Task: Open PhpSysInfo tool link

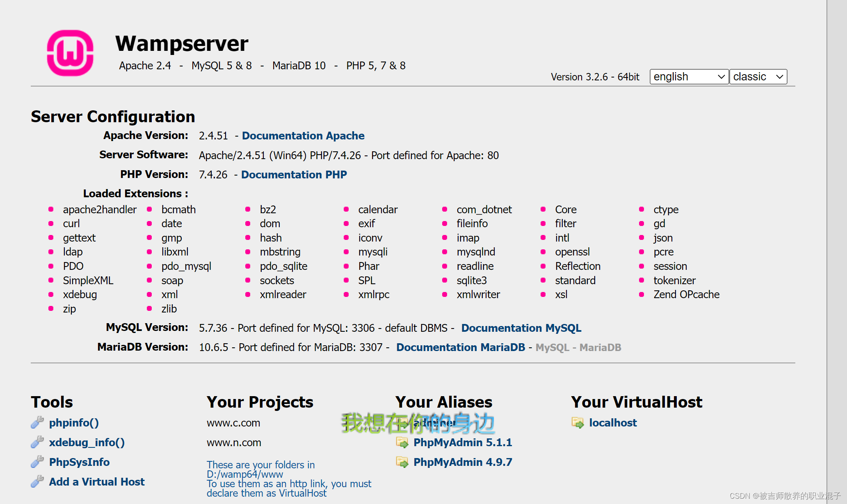Action: [x=79, y=462]
